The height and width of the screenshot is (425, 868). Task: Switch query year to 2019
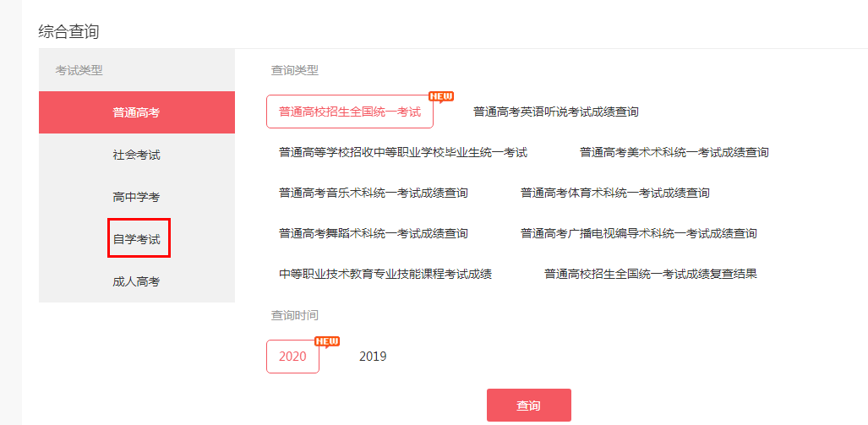373,357
